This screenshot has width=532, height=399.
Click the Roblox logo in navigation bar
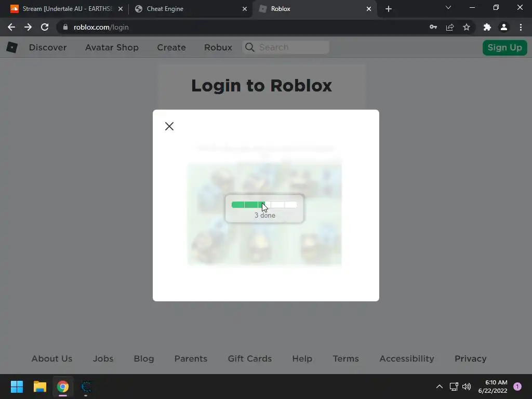tap(12, 47)
